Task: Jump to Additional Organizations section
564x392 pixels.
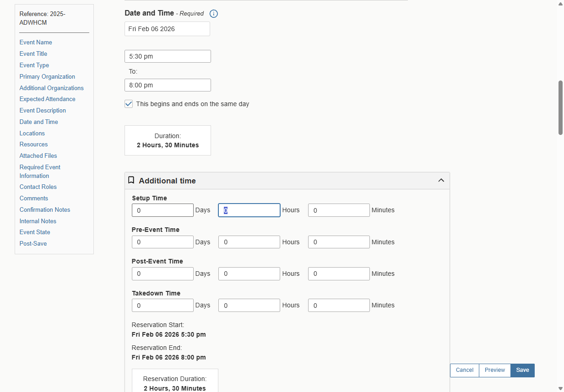Action: pos(52,88)
